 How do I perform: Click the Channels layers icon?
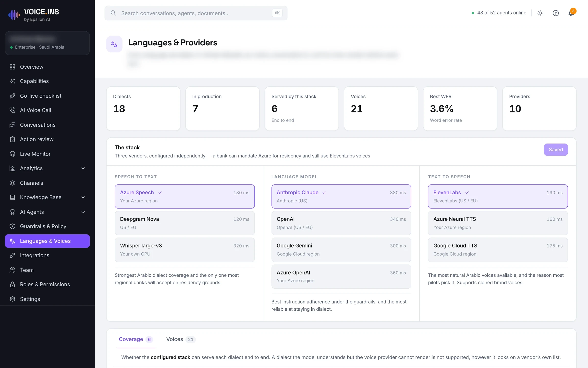point(12,183)
